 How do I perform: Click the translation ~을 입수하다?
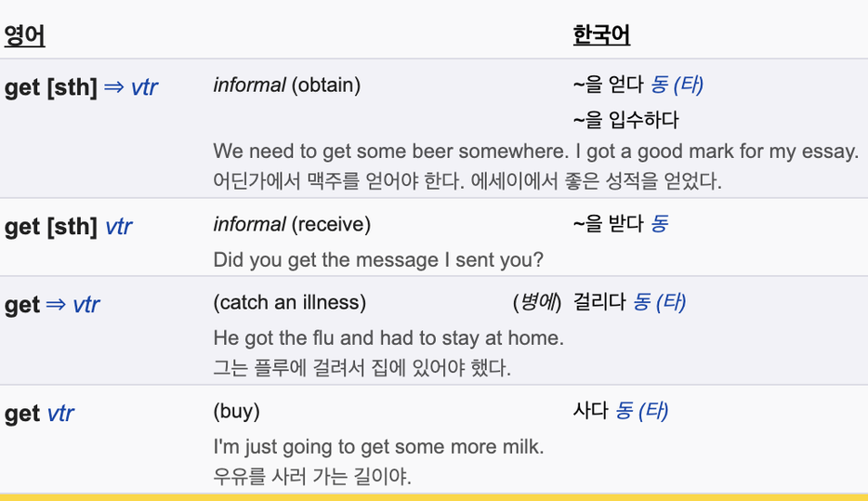tap(625, 120)
